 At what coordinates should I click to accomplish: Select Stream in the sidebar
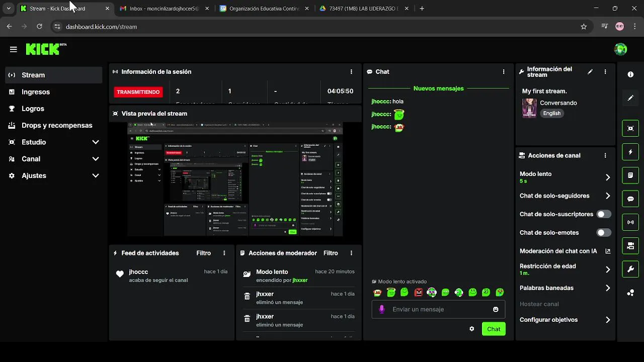click(x=54, y=75)
